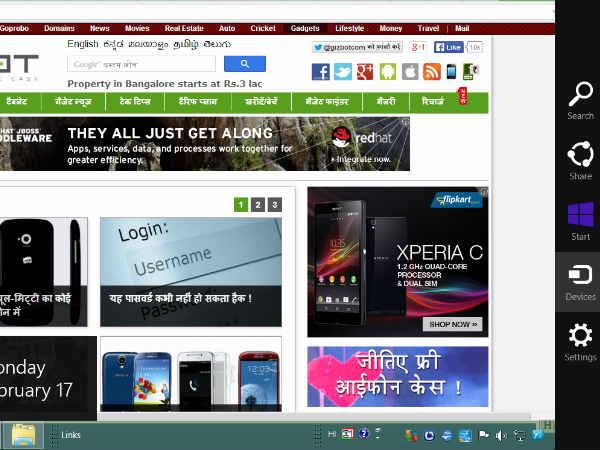Open the Devices charm
Viewport: 600px width, 450px height.
coord(580,282)
